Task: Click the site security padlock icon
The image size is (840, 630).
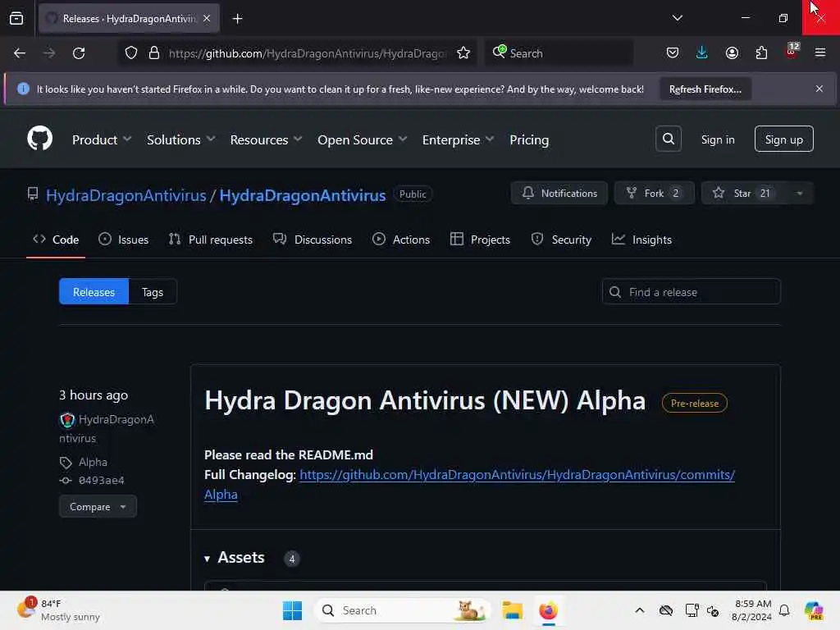Action: 153,53
